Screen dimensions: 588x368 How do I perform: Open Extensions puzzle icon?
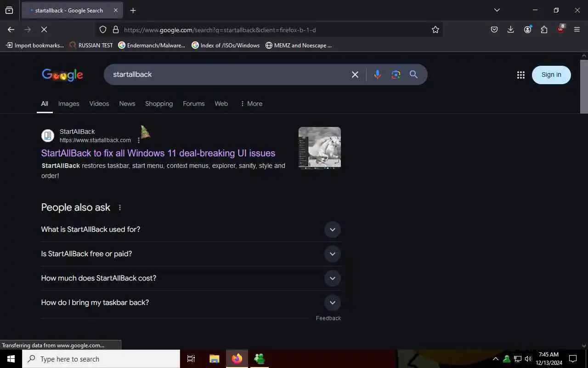544,29
